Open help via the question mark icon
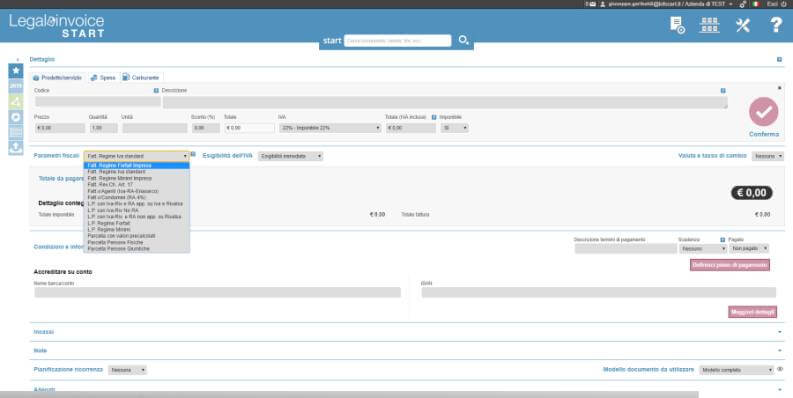 (776, 25)
